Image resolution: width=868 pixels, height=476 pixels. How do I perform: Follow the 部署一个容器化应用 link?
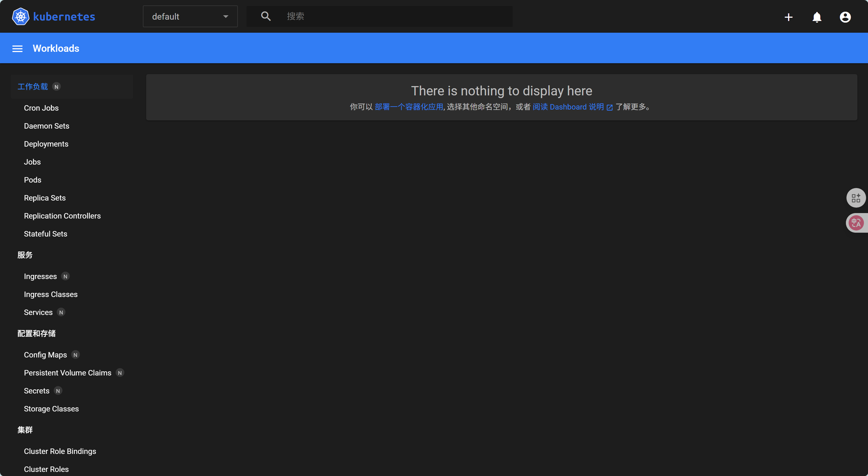(x=409, y=107)
